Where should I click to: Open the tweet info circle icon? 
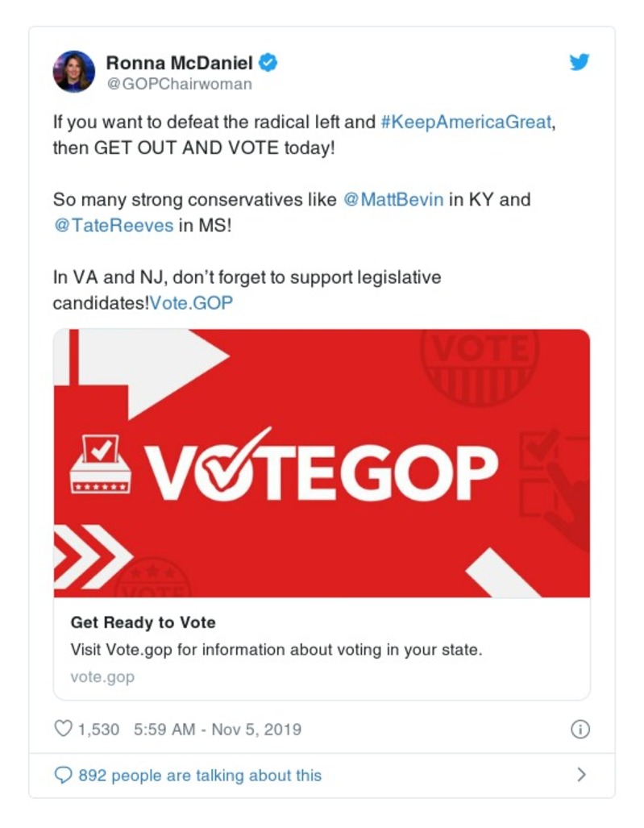click(580, 729)
